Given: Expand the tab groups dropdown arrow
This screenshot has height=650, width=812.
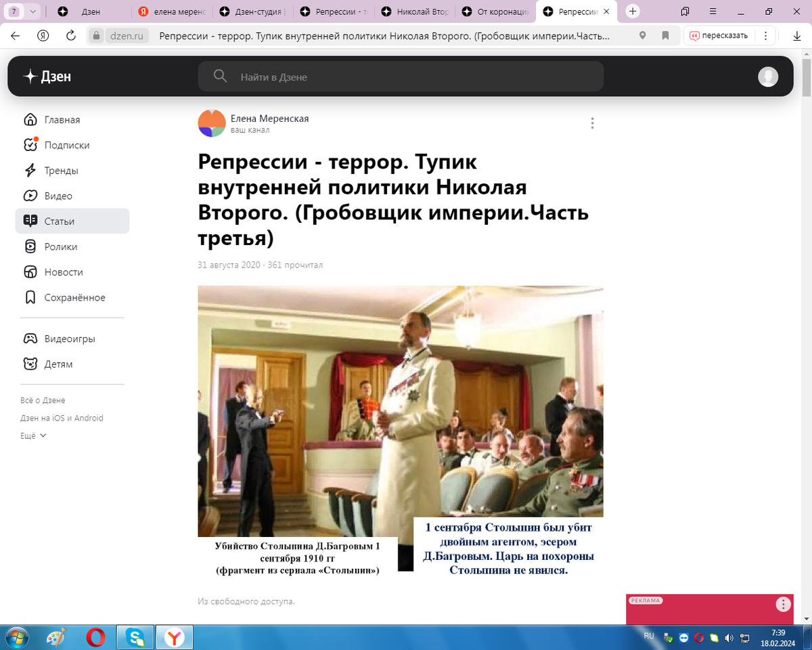Looking at the screenshot, I should (x=32, y=12).
